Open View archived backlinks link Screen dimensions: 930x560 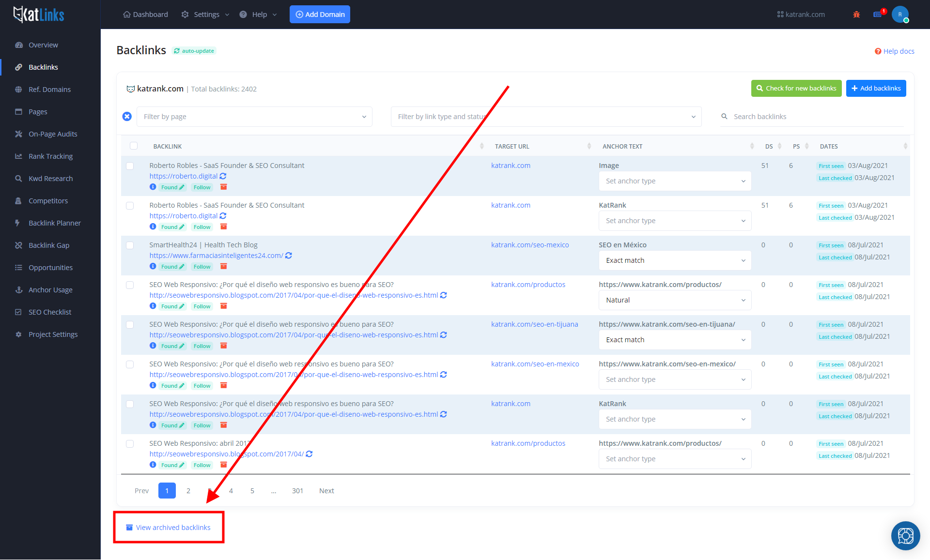click(168, 528)
